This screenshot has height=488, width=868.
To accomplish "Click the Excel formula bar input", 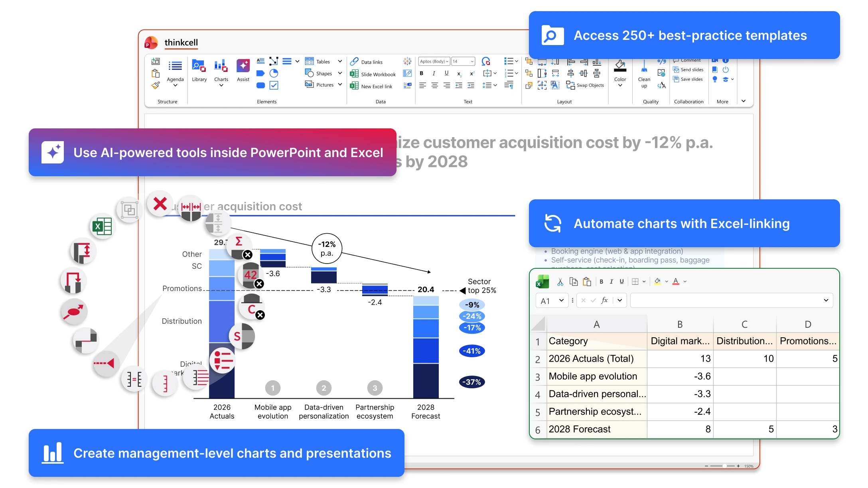I will pyautogui.click(x=732, y=300).
